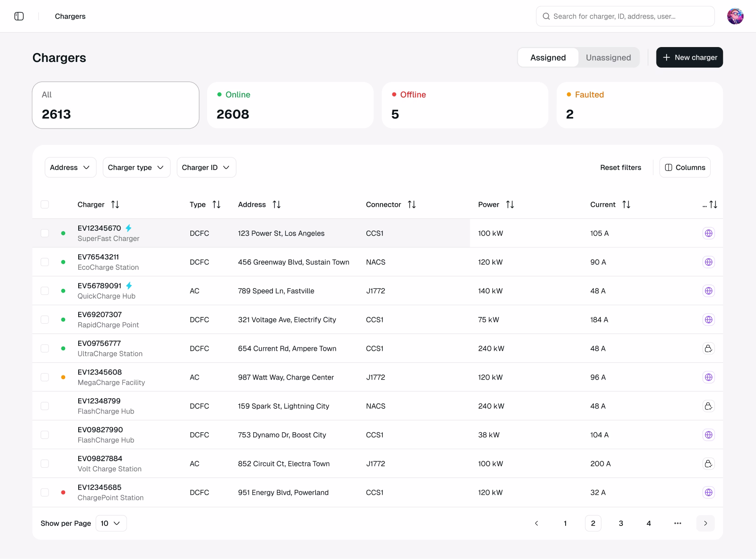This screenshot has height=559, width=756.
Task: Click lock icon for Volt Charge Station
Action: tap(709, 464)
